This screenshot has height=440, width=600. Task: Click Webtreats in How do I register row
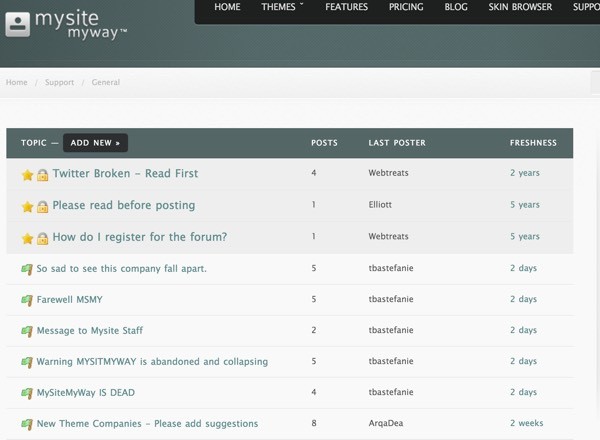tap(388, 236)
